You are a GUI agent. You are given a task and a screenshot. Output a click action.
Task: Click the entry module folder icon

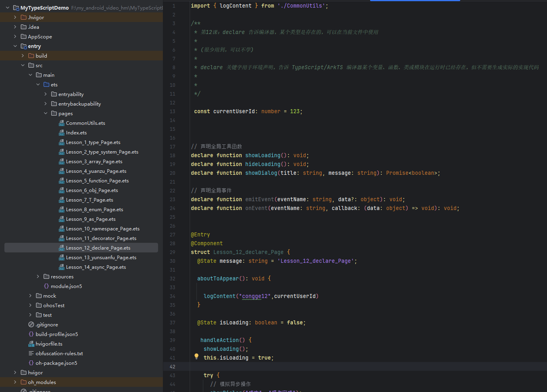coord(24,46)
